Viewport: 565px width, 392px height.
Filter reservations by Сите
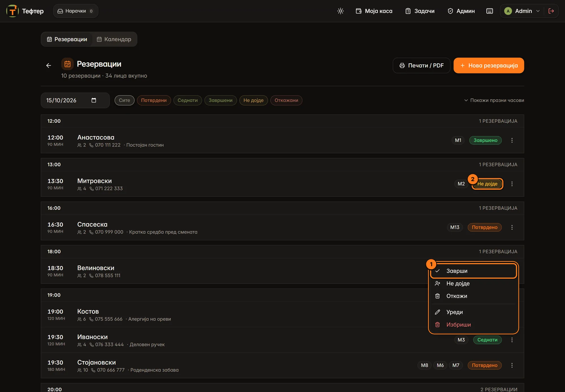pos(124,100)
